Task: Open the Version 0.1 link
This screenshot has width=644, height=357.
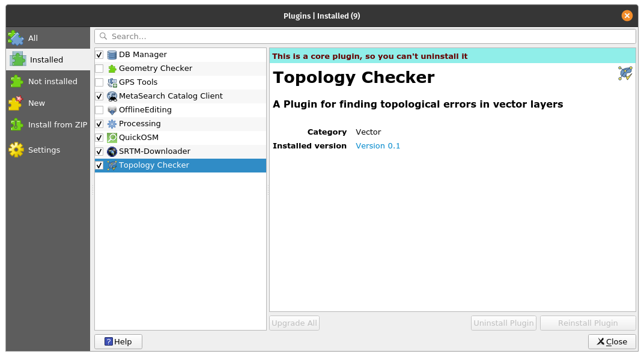Action: point(378,145)
